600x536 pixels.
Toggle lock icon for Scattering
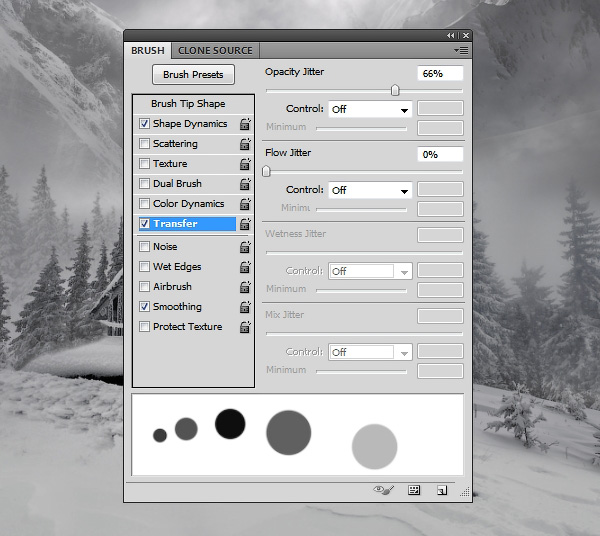coord(245,144)
